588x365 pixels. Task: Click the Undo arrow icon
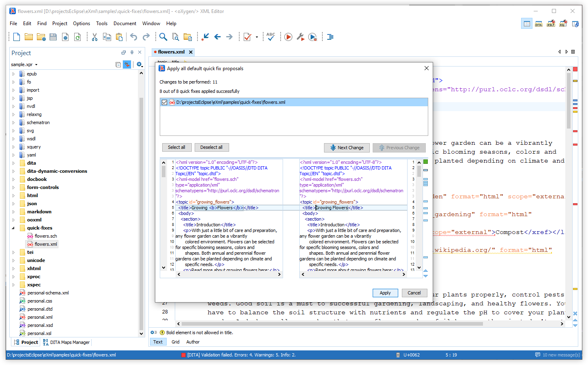click(x=134, y=37)
